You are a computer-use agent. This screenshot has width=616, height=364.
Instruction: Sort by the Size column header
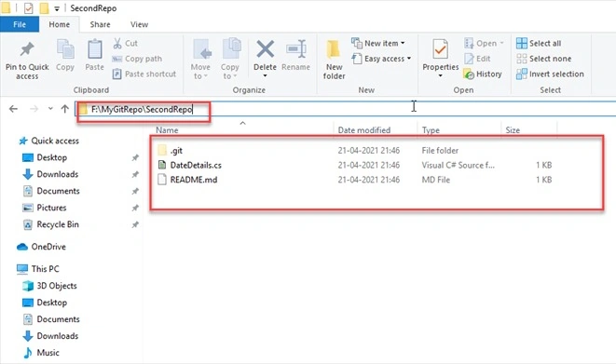[513, 129]
